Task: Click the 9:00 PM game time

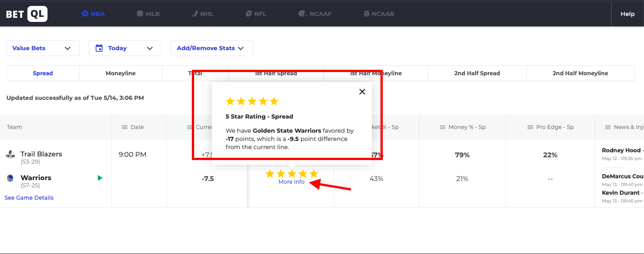Action: pos(132,155)
